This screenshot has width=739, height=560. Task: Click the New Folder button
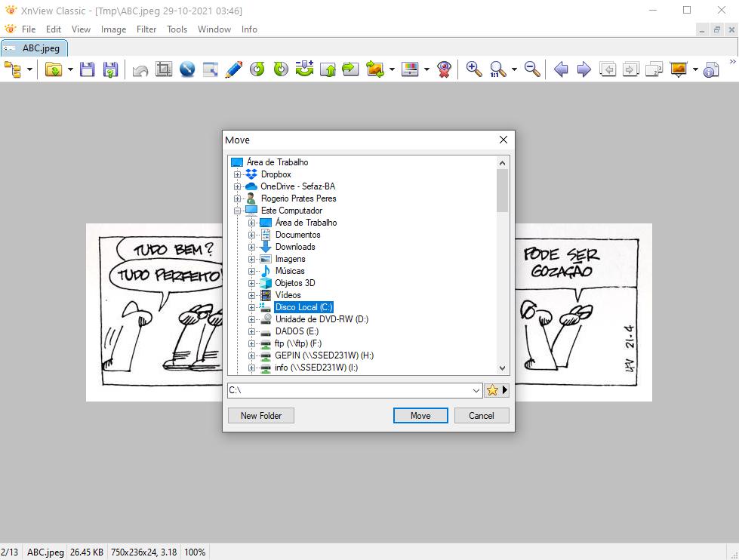click(261, 416)
